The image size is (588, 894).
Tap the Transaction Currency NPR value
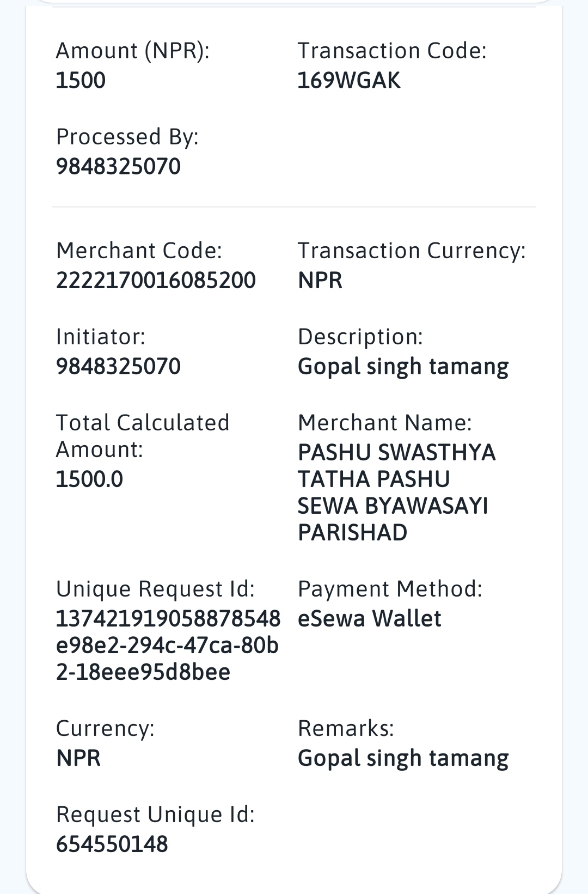320,281
